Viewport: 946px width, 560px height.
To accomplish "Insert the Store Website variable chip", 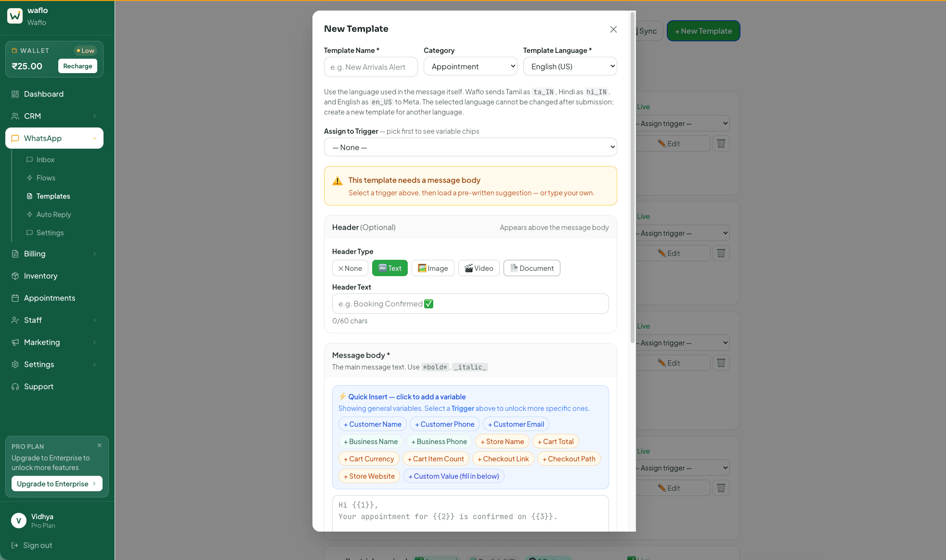I will [x=369, y=476].
